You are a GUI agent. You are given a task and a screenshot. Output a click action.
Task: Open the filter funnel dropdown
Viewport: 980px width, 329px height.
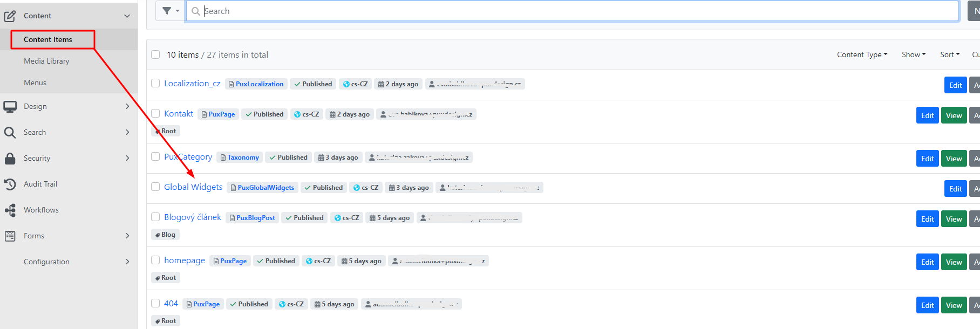pos(171,11)
